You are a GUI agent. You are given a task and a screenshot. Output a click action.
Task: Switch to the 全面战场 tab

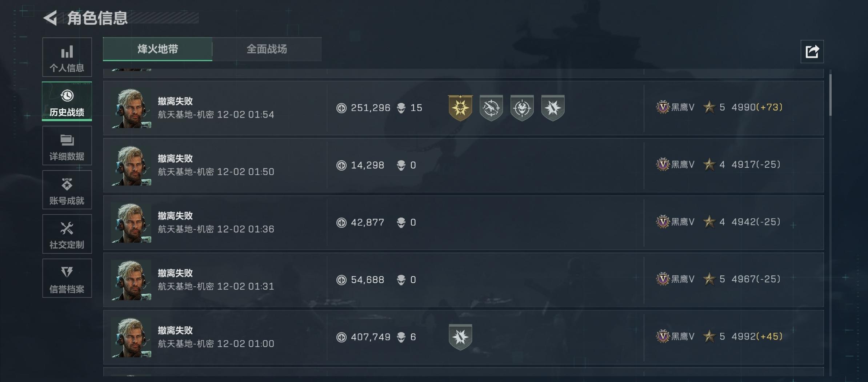267,49
